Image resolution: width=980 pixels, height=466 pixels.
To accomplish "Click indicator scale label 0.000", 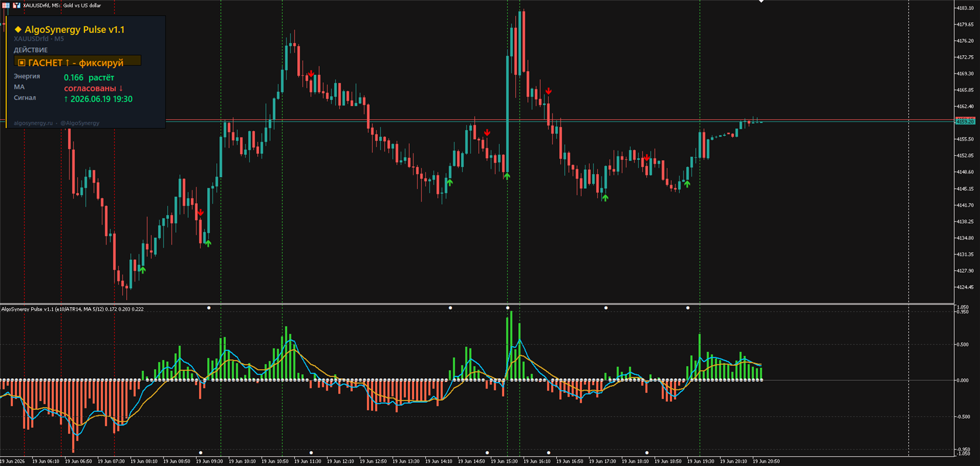I will click(963, 380).
